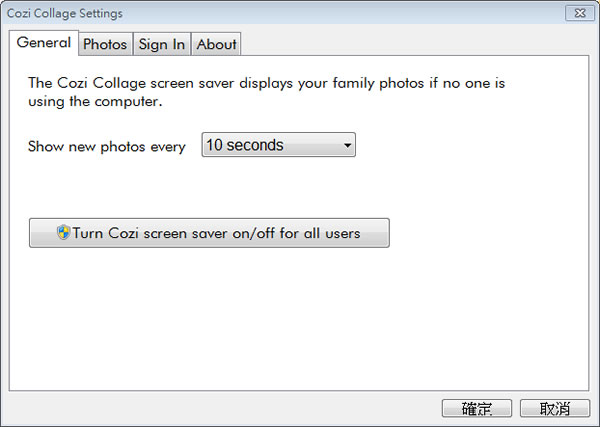Cancel changes with the 取消 button

click(555, 409)
